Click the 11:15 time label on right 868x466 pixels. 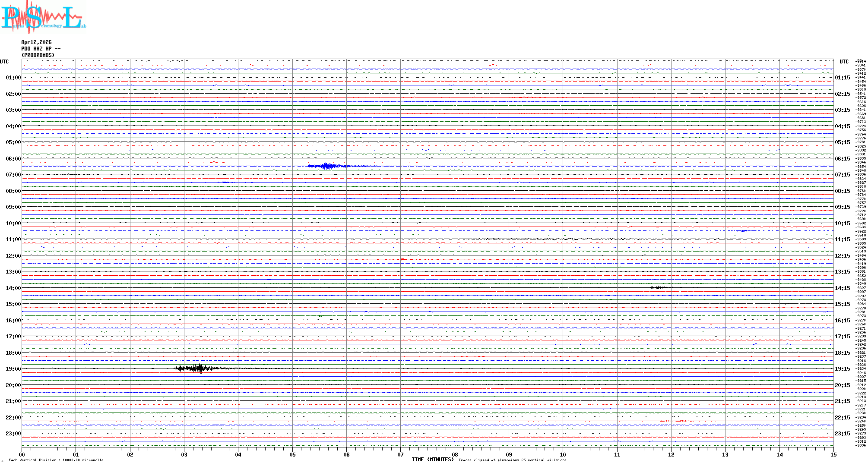pyautogui.click(x=842, y=239)
